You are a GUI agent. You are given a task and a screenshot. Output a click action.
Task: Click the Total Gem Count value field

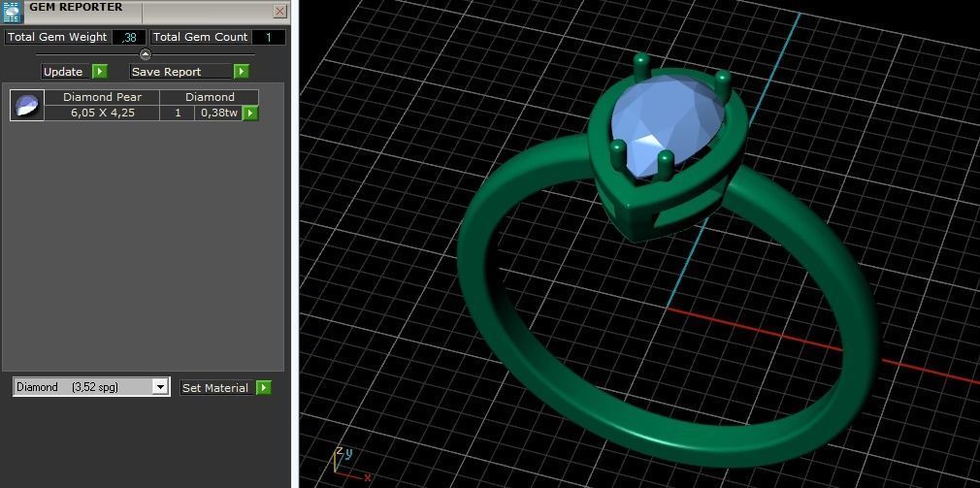coord(268,38)
